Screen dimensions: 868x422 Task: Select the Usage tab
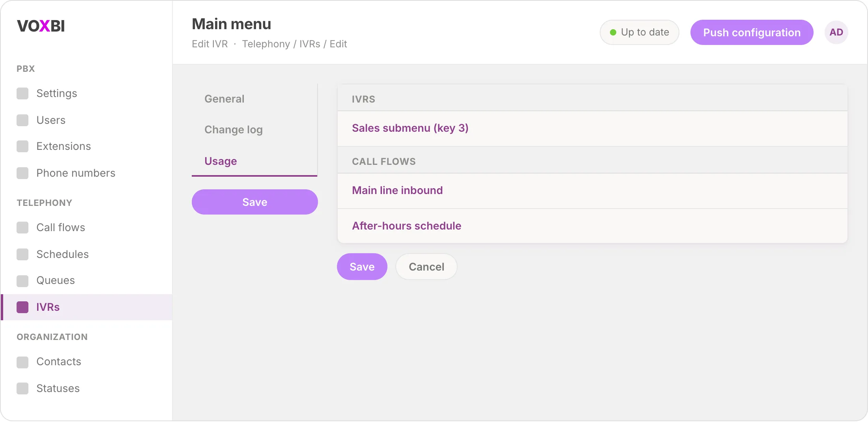[254, 161]
